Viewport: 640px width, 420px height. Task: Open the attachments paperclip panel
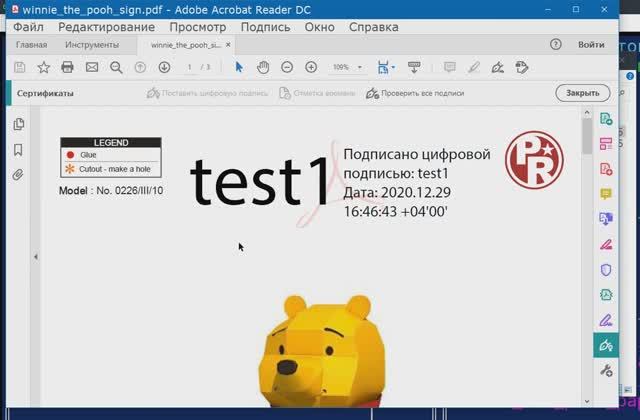(18, 175)
